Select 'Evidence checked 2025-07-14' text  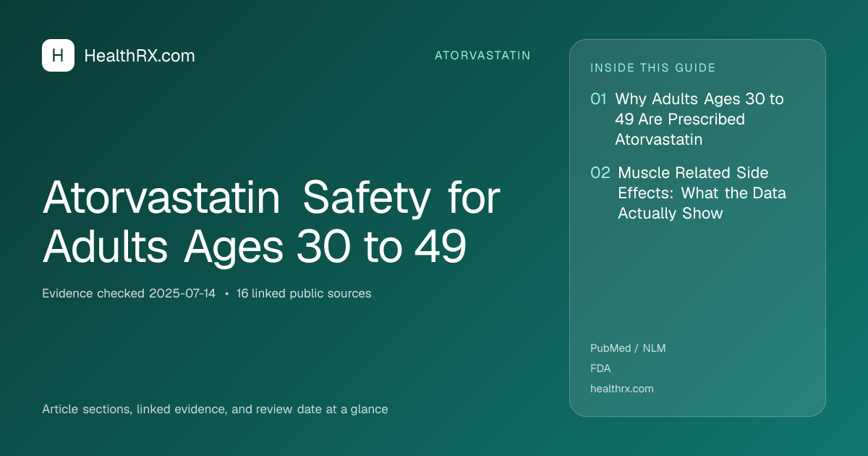(x=129, y=294)
